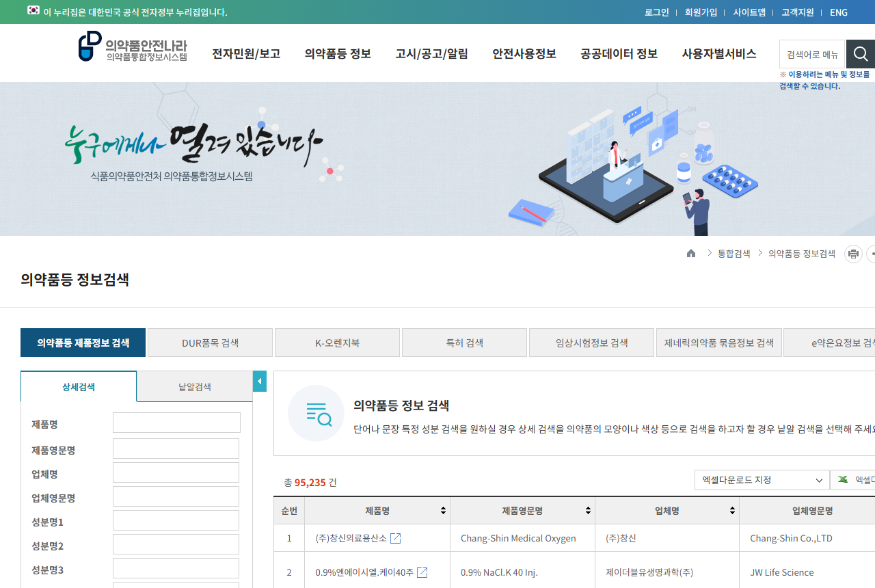Open the 사용자별서비스 menu
The height and width of the screenshot is (588, 875).
[x=719, y=54]
